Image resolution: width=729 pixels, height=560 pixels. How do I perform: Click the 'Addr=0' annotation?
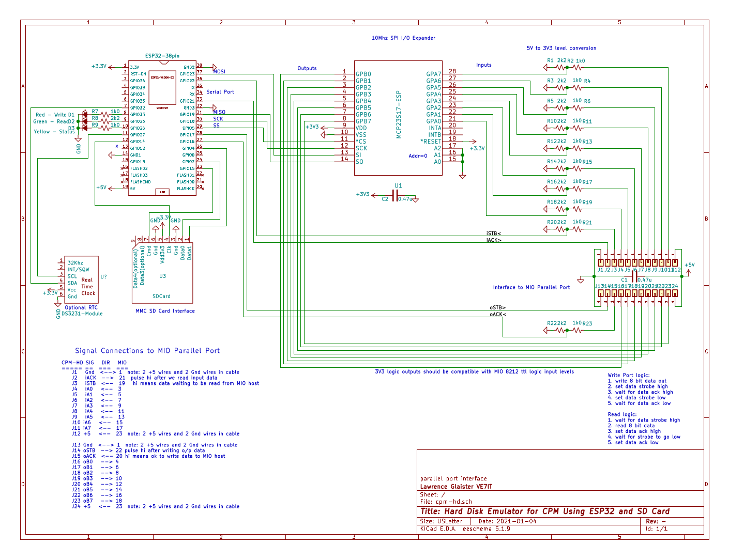pos(418,156)
